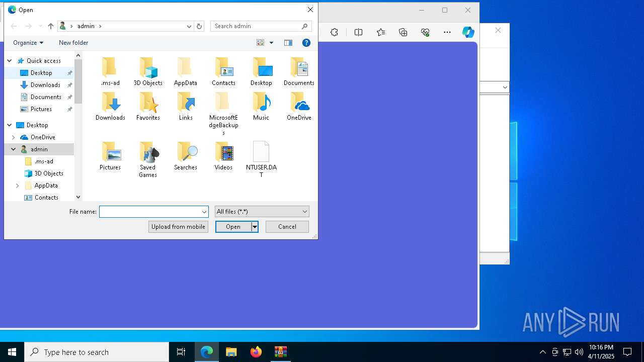Open Windows Start menu
This screenshot has width=644, height=362.
click(x=12, y=352)
